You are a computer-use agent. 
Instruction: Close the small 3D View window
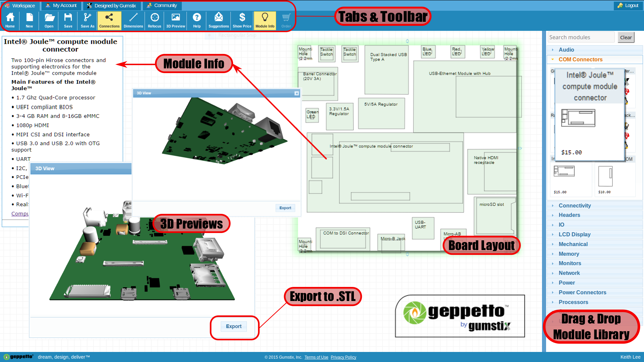[x=297, y=93]
